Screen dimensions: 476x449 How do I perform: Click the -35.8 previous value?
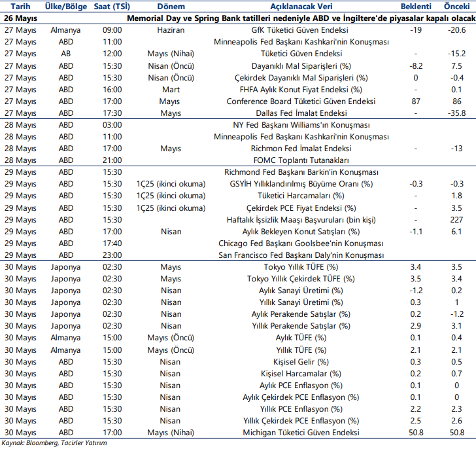456,113
